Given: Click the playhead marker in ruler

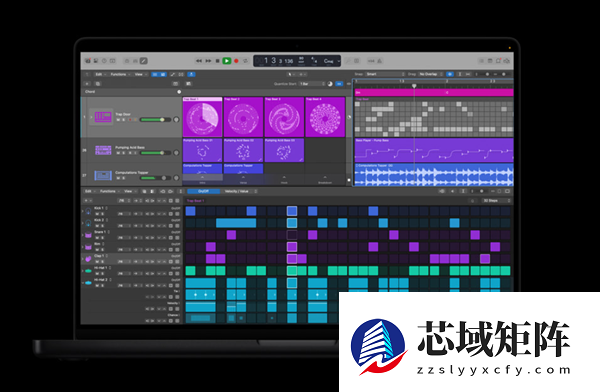Looking at the screenshot, I should 414,86.
